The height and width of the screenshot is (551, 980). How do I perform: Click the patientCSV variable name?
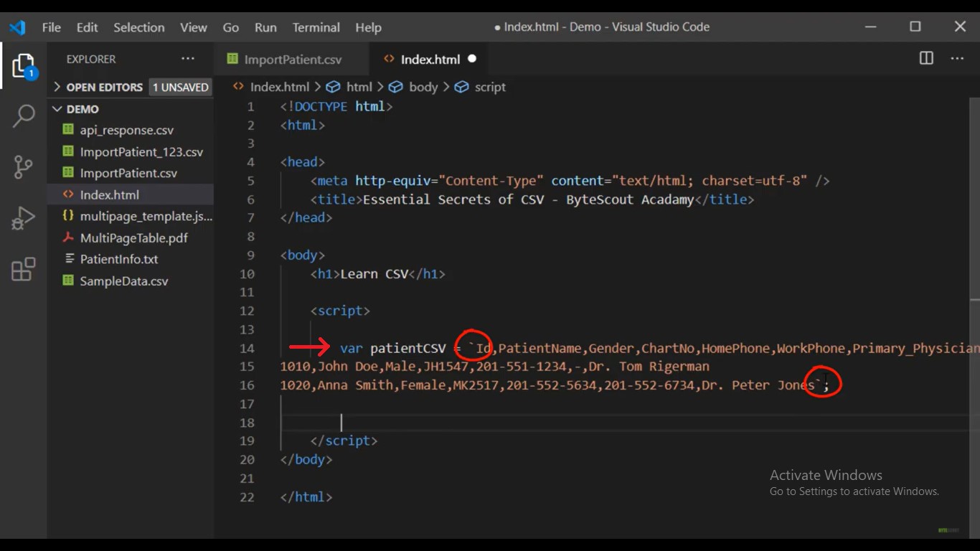coord(407,348)
